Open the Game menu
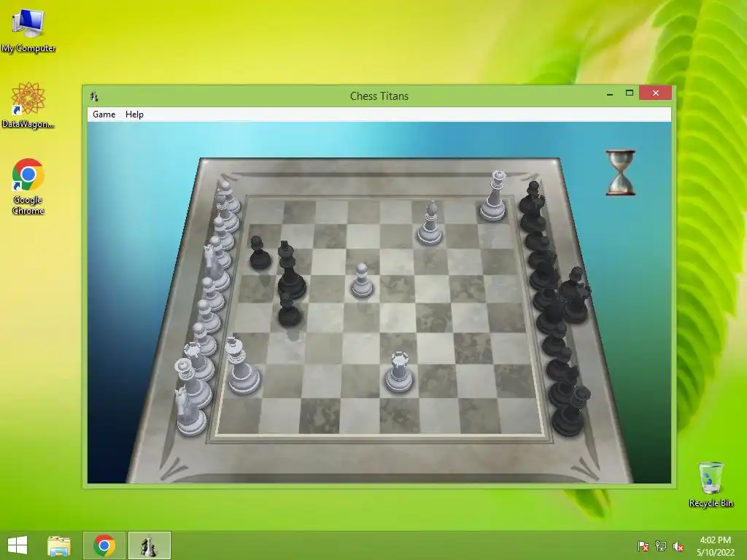 coord(104,114)
